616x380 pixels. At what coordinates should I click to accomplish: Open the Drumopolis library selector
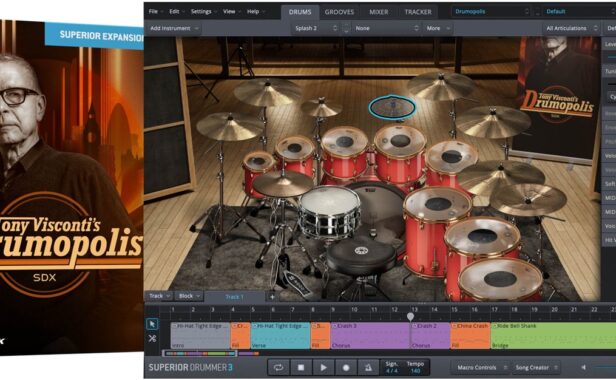492,12
